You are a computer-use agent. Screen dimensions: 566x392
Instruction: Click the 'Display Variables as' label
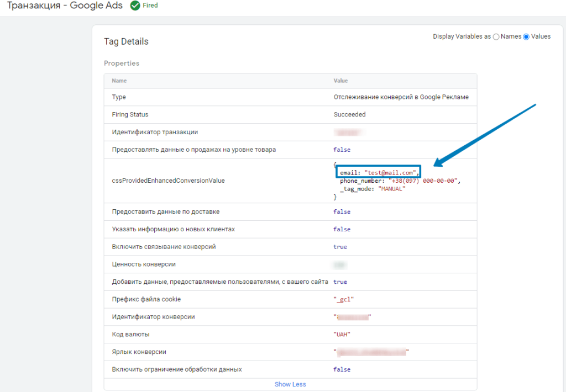462,36
